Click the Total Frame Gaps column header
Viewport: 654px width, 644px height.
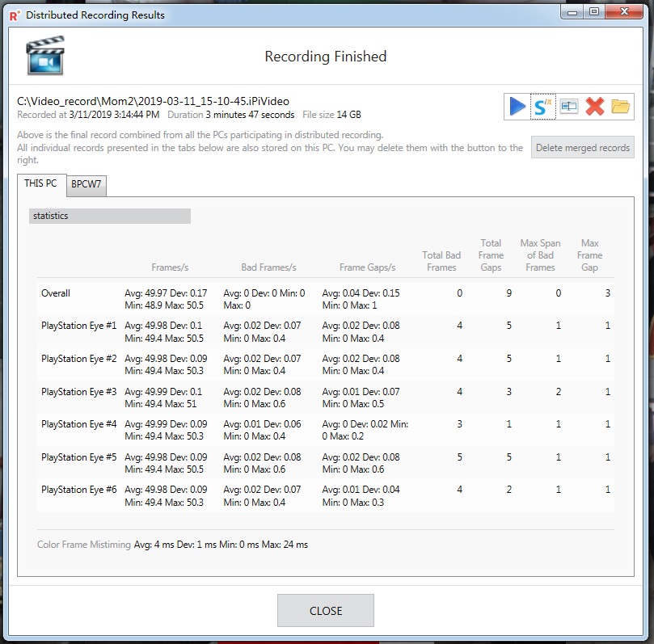491,255
